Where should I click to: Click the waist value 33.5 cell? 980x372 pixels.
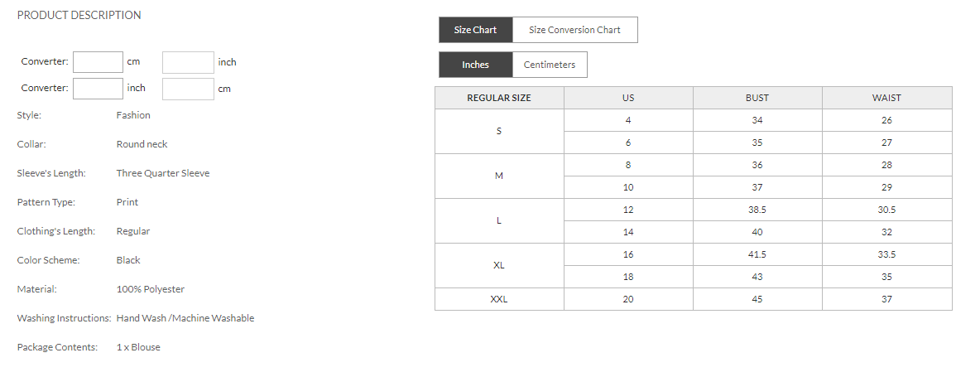tap(886, 254)
